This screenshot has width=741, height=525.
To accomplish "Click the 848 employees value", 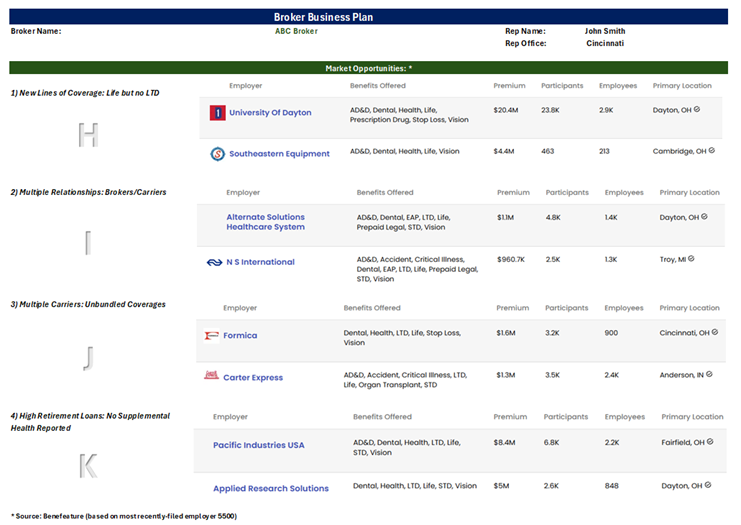I will click(x=612, y=486).
